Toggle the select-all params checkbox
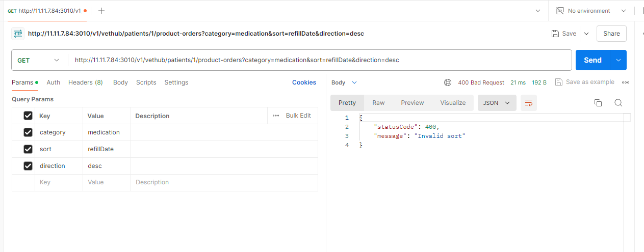The image size is (644, 252). coord(28,116)
